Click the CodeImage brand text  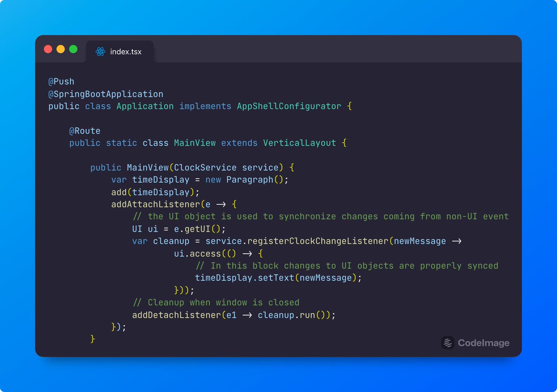tap(484, 343)
